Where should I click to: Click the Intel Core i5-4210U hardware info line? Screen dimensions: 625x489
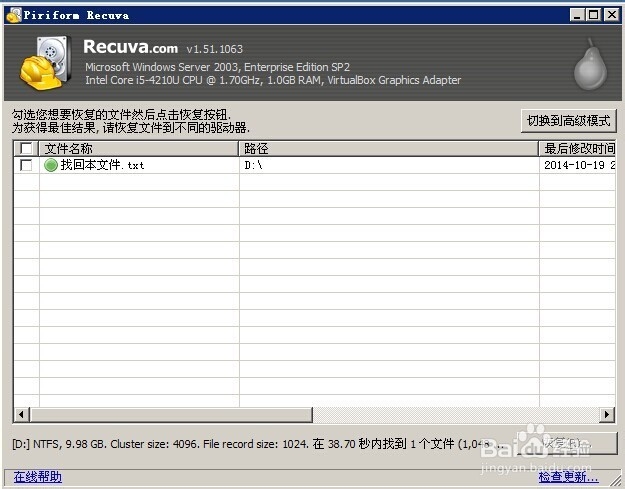tap(273, 80)
